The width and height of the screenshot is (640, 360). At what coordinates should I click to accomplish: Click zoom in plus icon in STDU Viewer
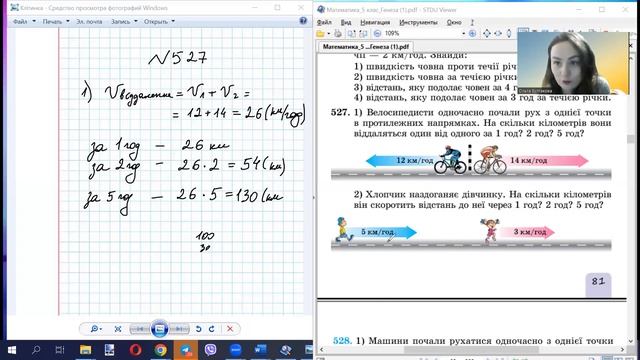pyautogui.click(x=472, y=33)
